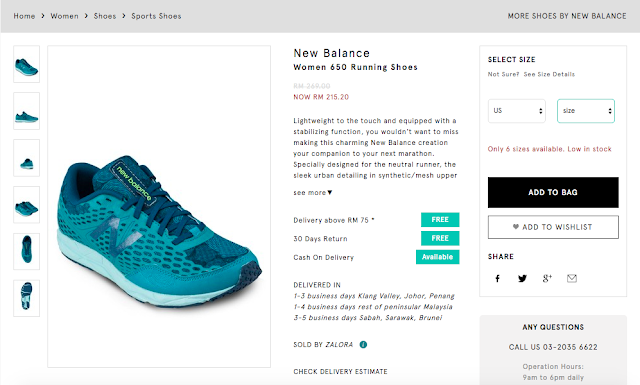Open See Size Details link
The height and width of the screenshot is (385, 640).
coord(549,74)
